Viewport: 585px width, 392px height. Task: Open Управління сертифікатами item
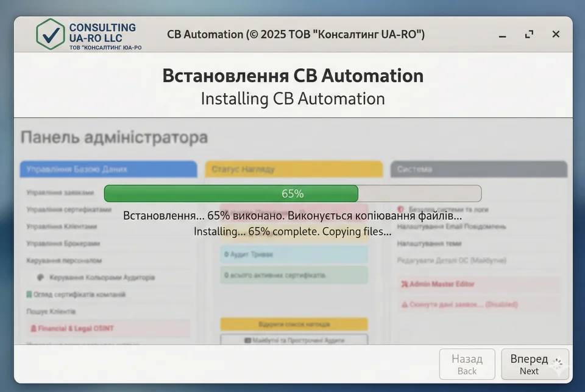click(x=69, y=209)
